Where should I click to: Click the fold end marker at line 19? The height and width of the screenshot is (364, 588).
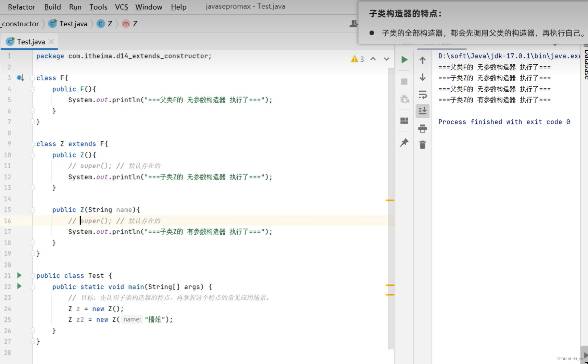pos(33,253)
